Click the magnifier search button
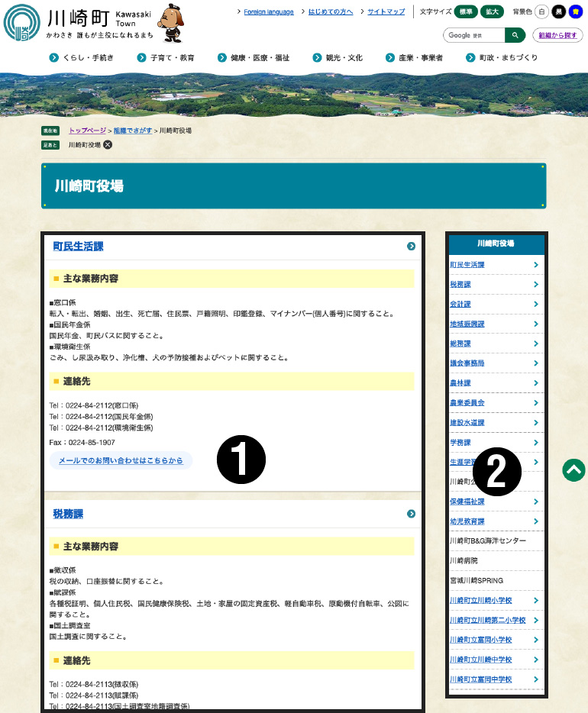 point(515,35)
